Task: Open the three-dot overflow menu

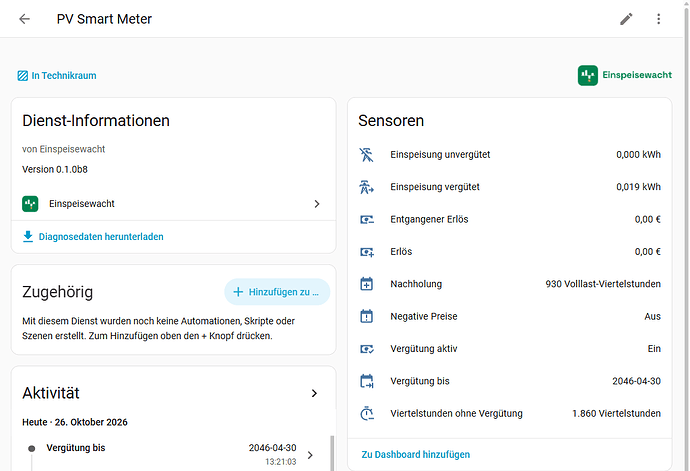Action: point(658,19)
